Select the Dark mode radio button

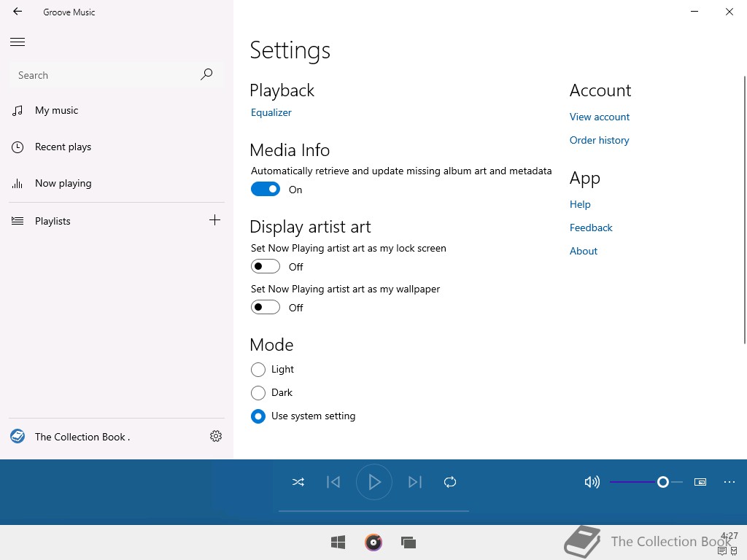tap(258, 393)
